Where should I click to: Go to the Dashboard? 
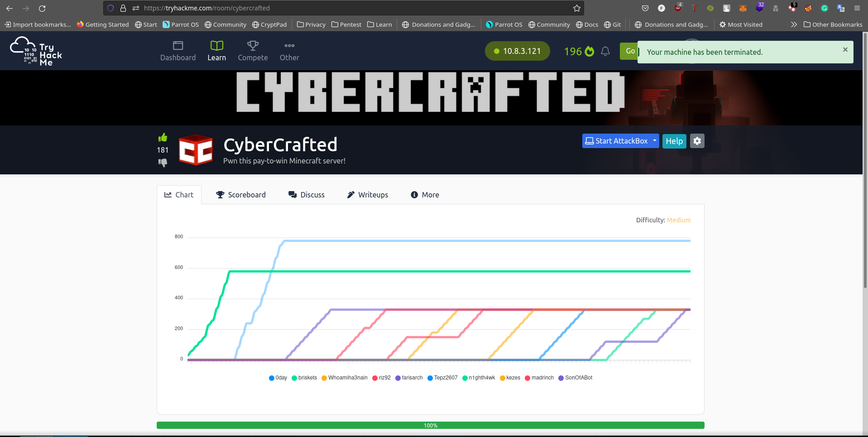(178, 52)
